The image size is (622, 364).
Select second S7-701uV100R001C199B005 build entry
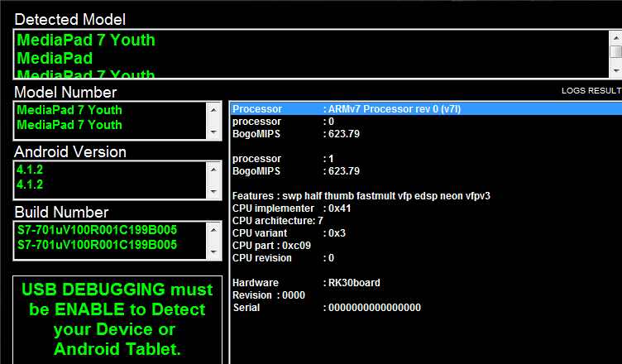coord(98,245)
